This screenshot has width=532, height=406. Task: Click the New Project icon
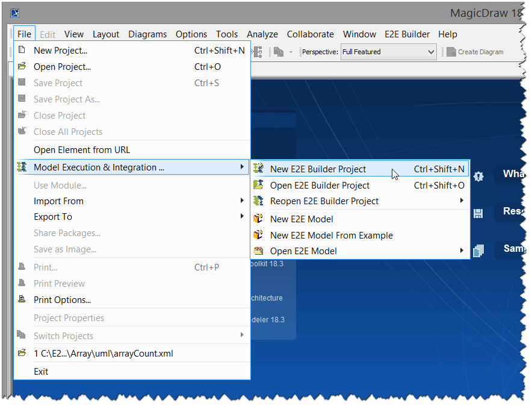click(22, 51)
